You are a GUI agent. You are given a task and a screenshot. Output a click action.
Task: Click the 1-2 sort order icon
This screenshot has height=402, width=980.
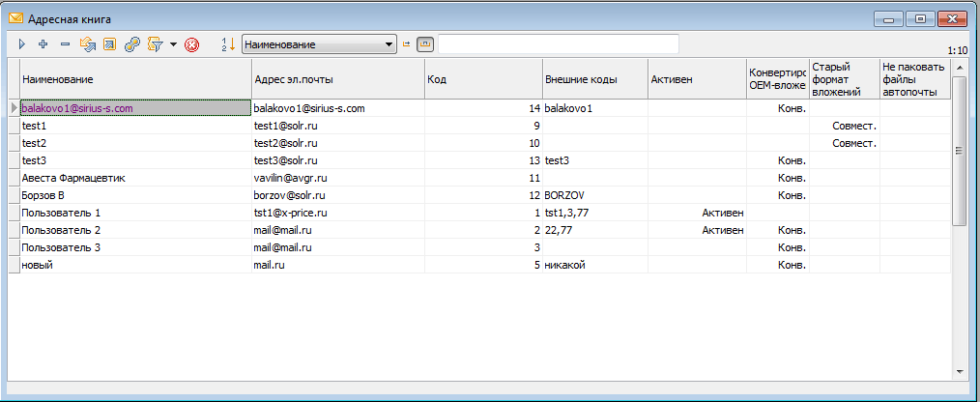[229, 44]
